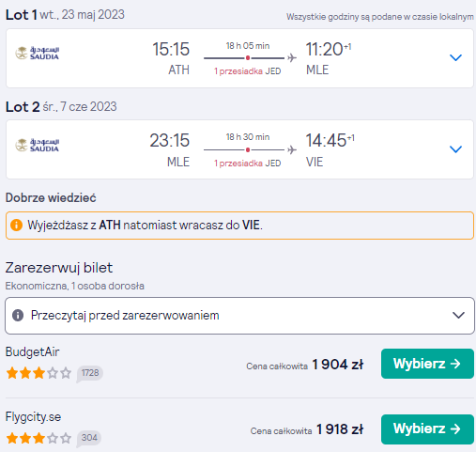Open Flygcity.se 304 reviews bubble

(89, 438)
